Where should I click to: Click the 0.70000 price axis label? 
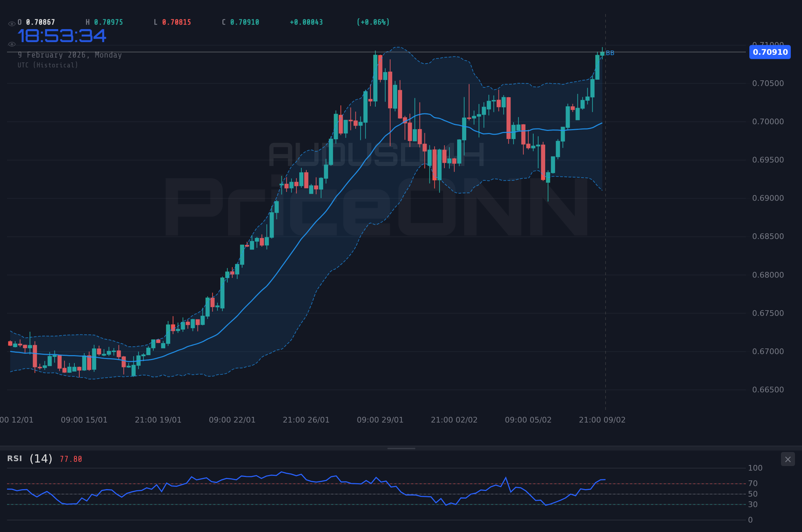(x=768, y=122)
